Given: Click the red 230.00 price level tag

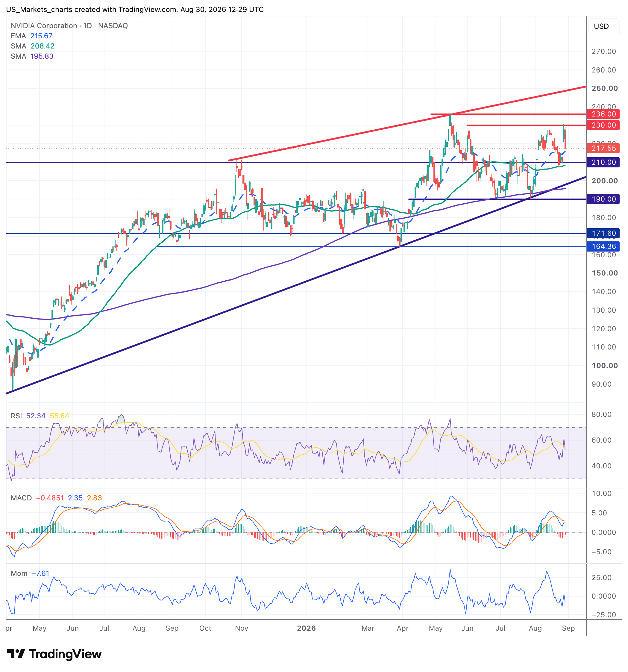Looking at the screenshot, I should click(x=603, y=125).
